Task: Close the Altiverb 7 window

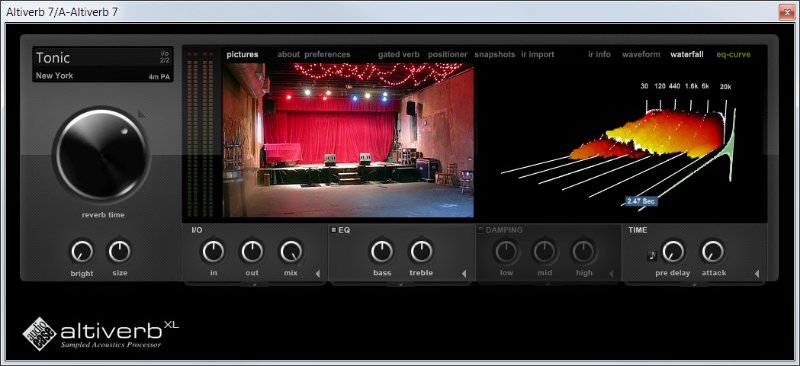Action: (x=786, y=12)
